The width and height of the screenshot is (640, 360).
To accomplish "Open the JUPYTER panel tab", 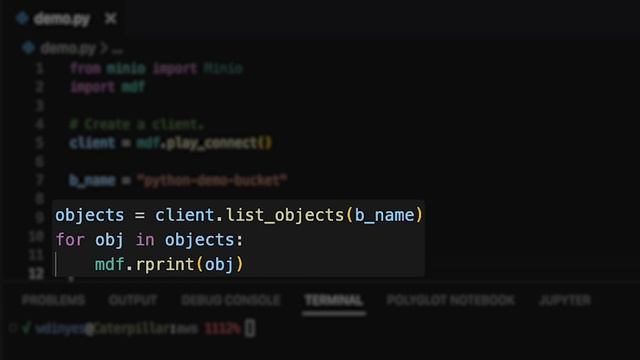I will [x=565, y=300].
